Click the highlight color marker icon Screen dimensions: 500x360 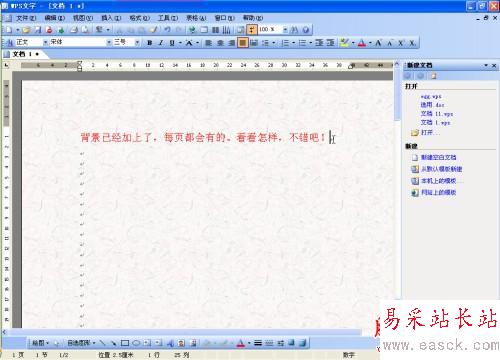(344, 43)
